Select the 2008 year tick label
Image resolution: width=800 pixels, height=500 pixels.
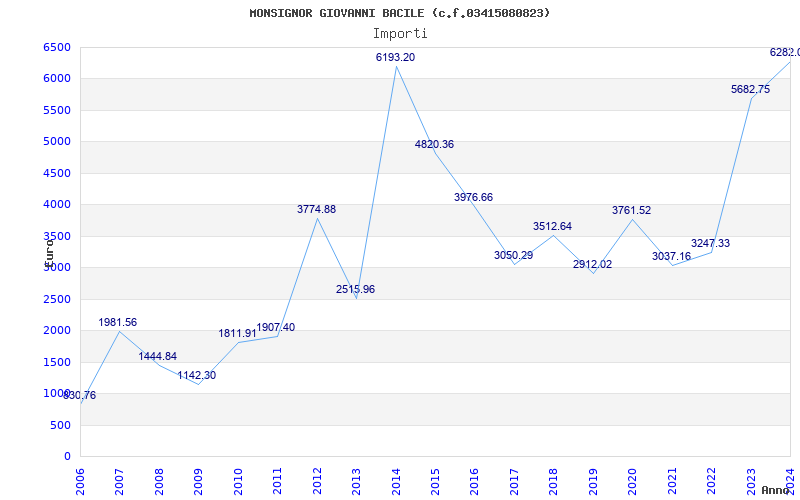tap(158, 482)
